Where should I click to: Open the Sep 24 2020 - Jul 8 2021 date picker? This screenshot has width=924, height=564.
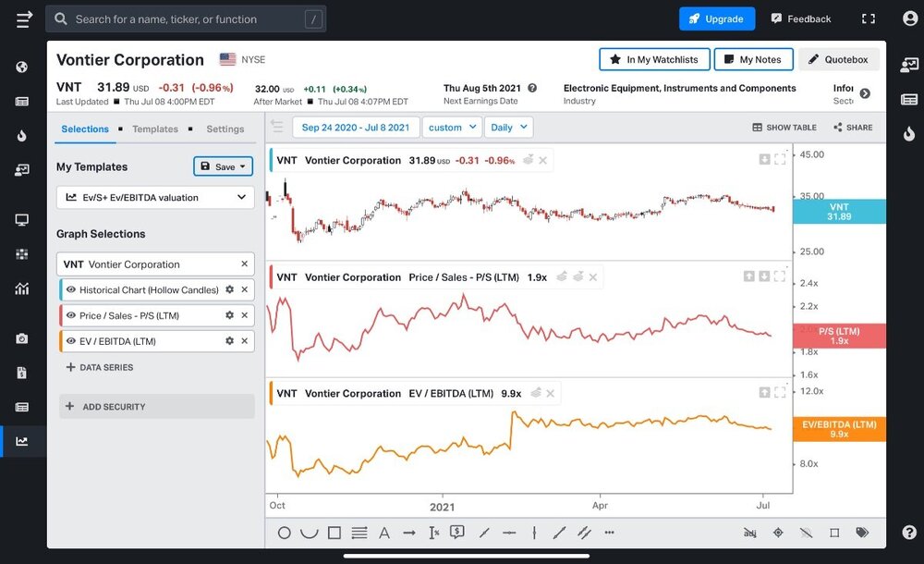pos(356,128)
